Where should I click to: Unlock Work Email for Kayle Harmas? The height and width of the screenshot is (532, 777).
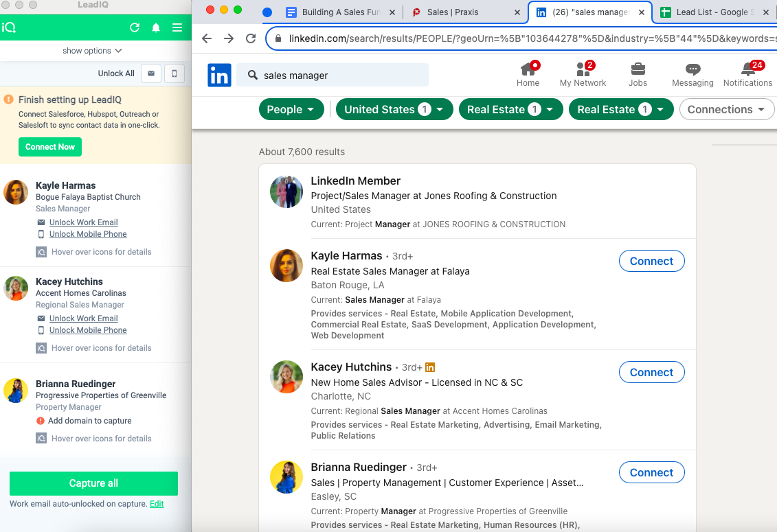tap(83, 222)
